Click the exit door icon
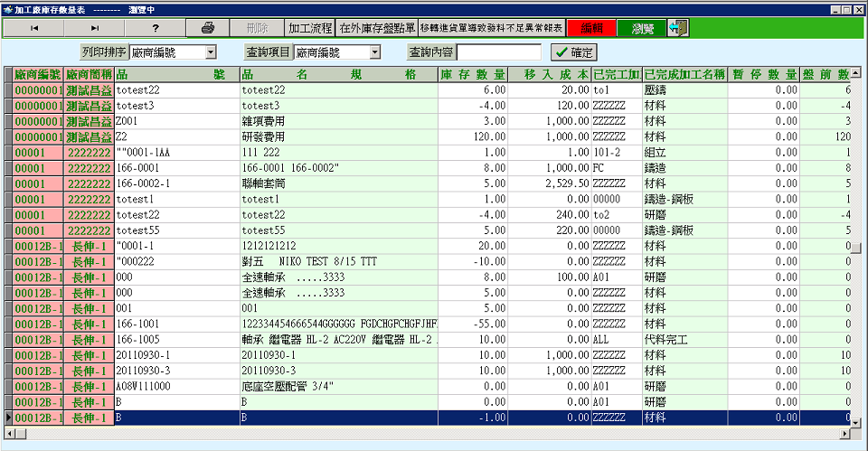Screen dimensions: 868x451 [678, 28]
